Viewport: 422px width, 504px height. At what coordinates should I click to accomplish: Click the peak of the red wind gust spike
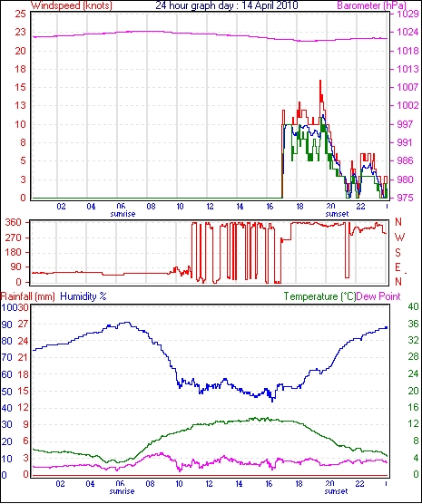(x=320, y=81)
